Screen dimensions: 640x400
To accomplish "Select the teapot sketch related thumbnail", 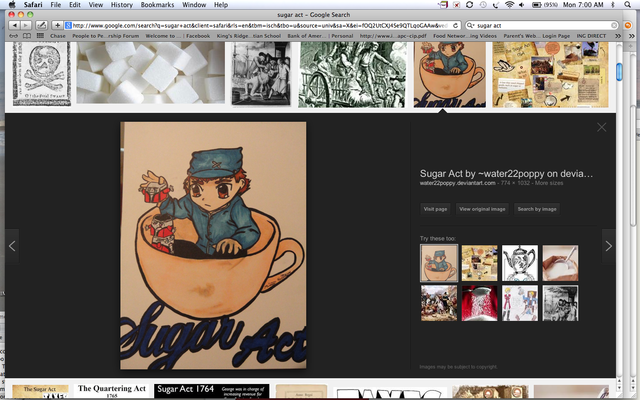I will 520,263.
